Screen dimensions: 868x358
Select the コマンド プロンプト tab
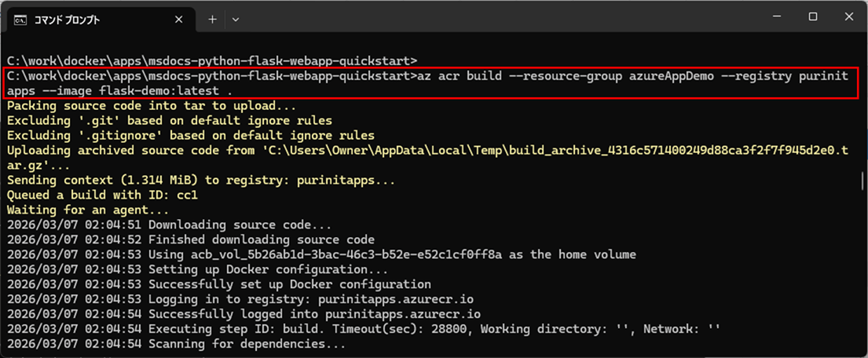pyautogui.click(x=86, y=19)
